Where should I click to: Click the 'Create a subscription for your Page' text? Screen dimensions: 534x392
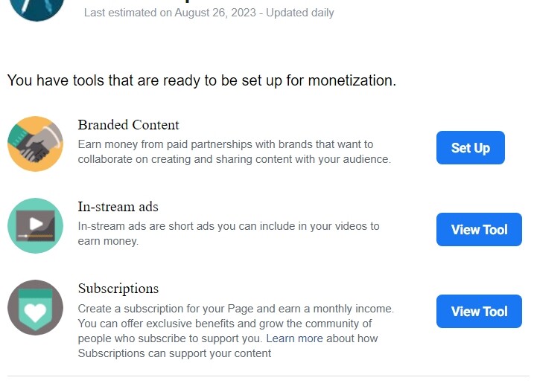point(165,309)
